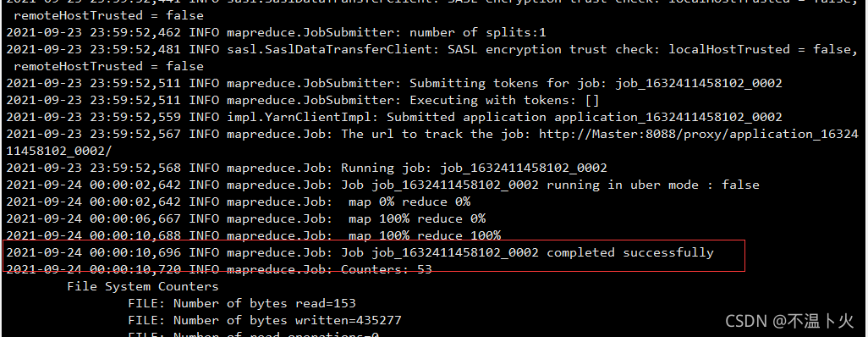This screenshot has width=868, height=337.
Task: Click the 'map 100% reduce 0%' line
Action: pyautogui.click(x=246, y=219)
